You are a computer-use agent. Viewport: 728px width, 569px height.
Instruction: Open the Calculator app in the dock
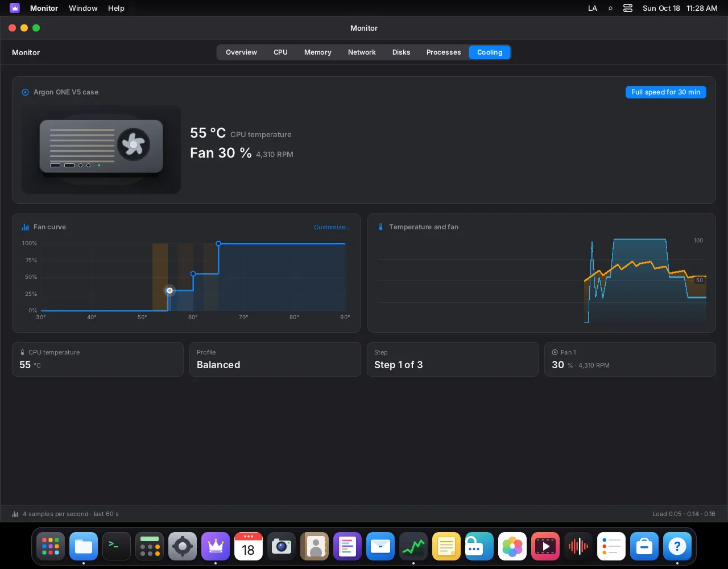[x=150, y=547]
